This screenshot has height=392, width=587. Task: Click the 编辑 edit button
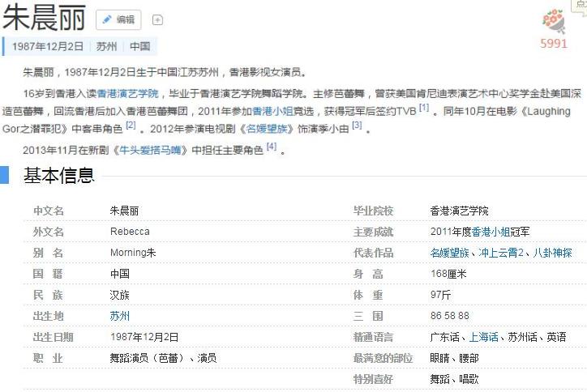click(118, 20)
